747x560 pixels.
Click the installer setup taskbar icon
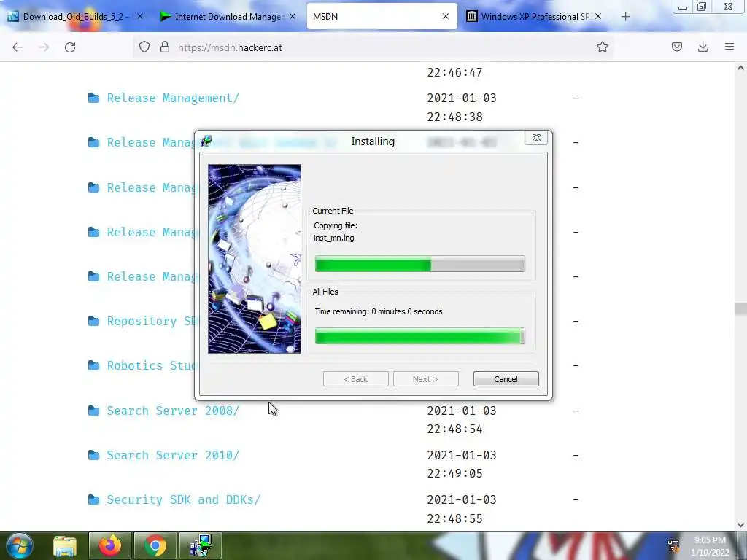[200, 545]
